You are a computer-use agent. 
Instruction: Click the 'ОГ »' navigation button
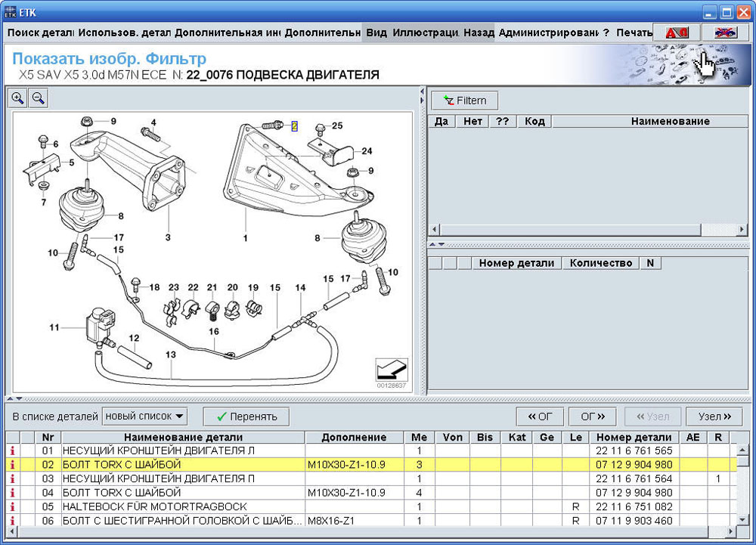coord(593,416)
